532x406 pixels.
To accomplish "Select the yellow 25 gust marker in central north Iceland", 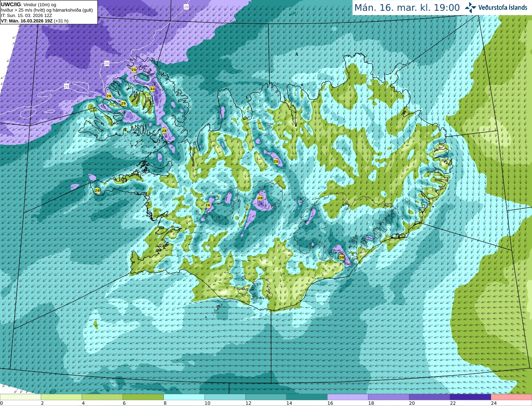I will (x=276, y=161).
